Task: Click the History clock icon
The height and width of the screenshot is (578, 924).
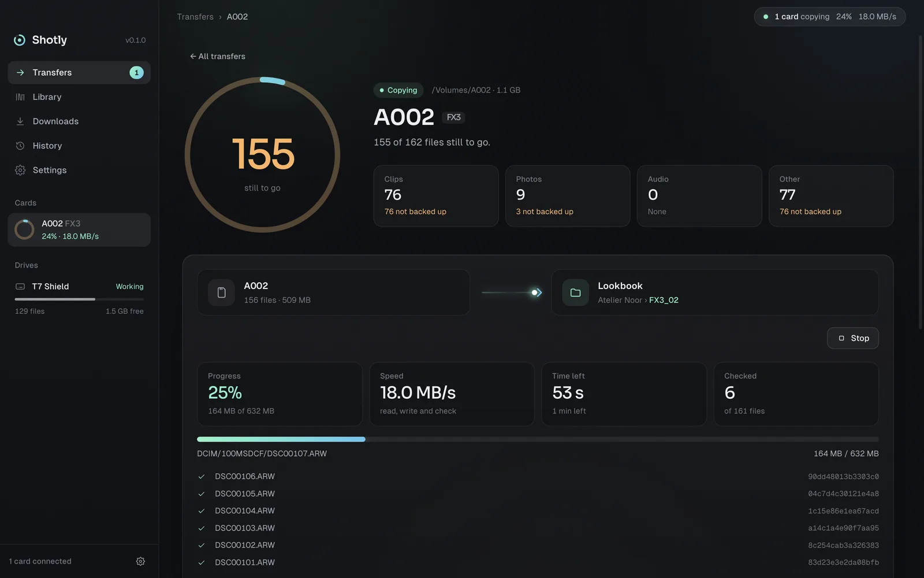Action: tap(20, 146)
